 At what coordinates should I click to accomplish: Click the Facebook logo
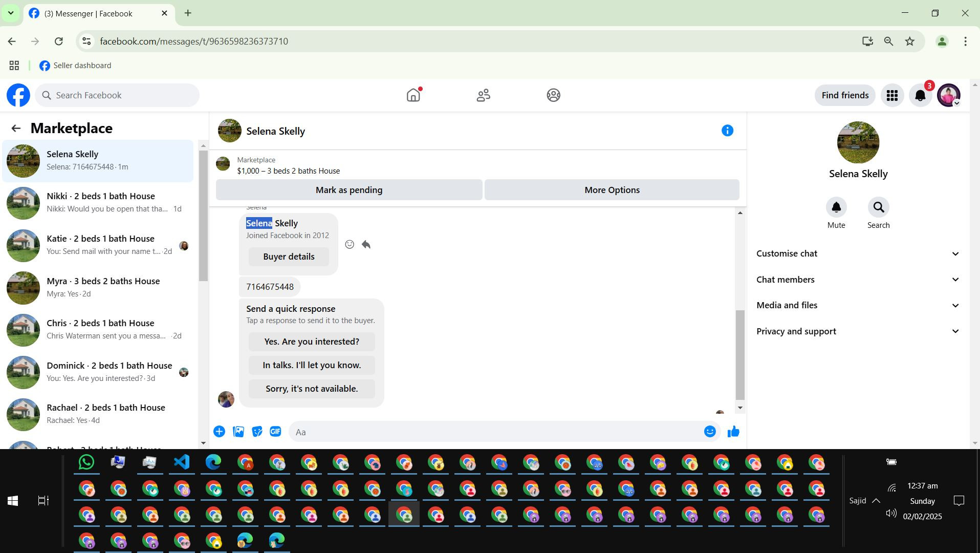(x=18, y=95)
